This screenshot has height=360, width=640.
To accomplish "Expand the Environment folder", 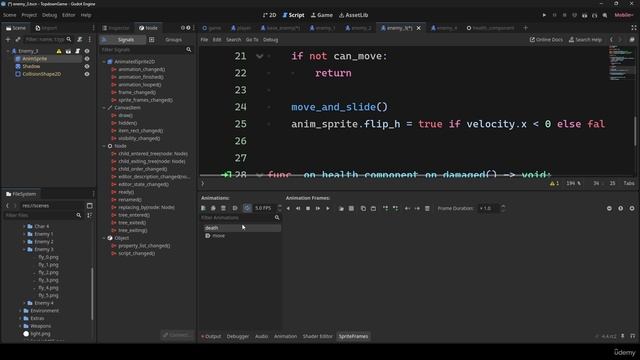I will pyautogui.click(x=20, y=311).
